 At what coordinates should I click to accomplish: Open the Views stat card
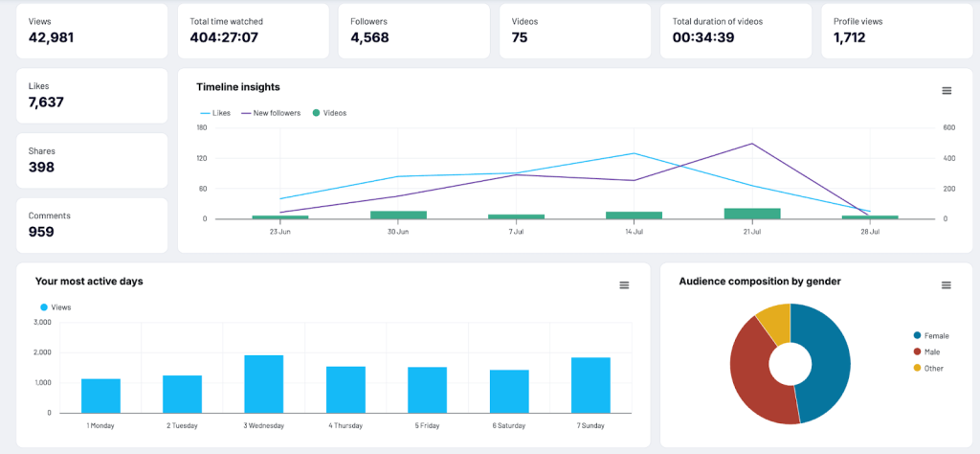pyautogui.click(x=92, y=31)
